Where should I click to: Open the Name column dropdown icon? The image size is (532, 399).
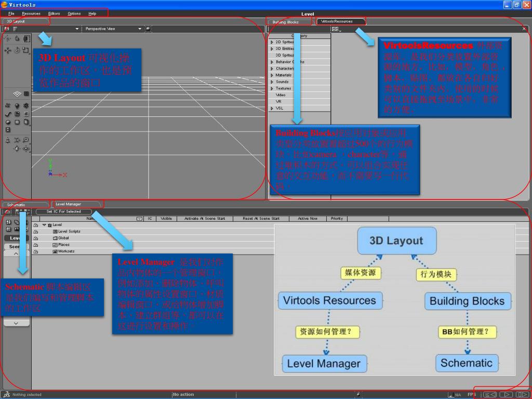coord(139,219)
